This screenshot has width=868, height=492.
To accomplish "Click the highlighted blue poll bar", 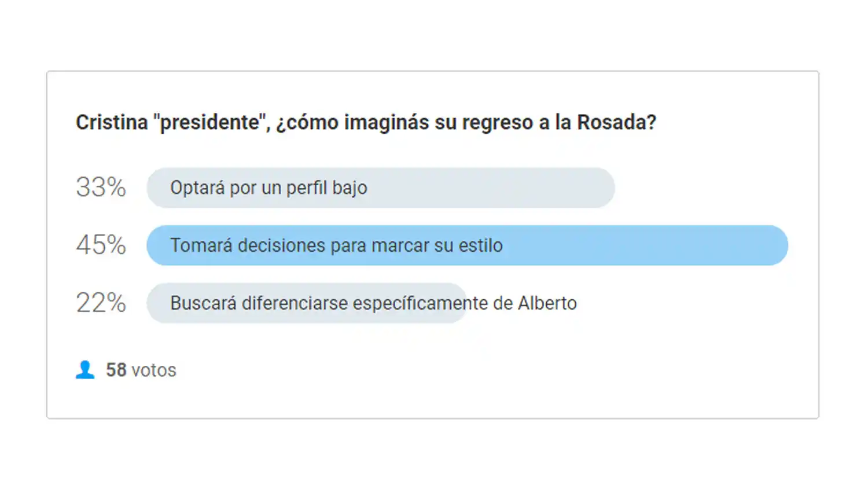I will pos(468,245).
